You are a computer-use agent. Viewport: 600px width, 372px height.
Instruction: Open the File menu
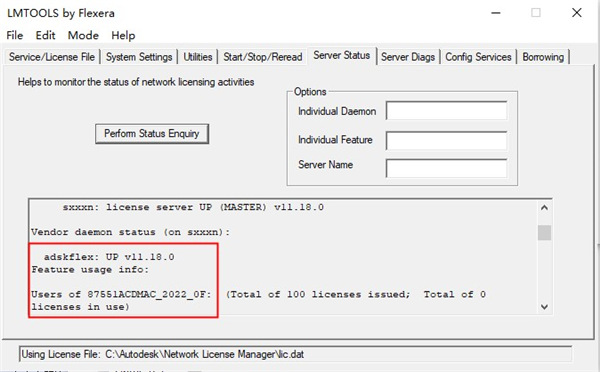coord(15,35)
